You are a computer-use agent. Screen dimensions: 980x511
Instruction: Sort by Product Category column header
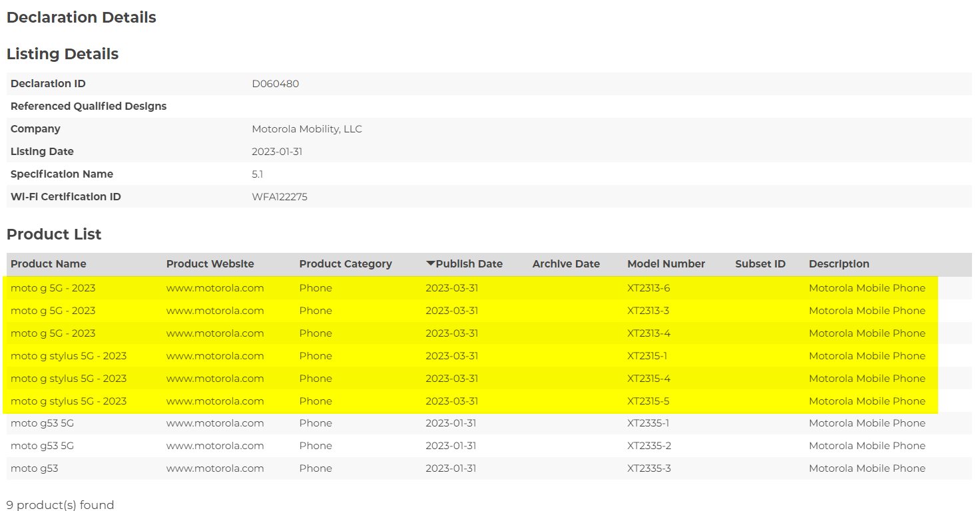click(x=346, y=264)
